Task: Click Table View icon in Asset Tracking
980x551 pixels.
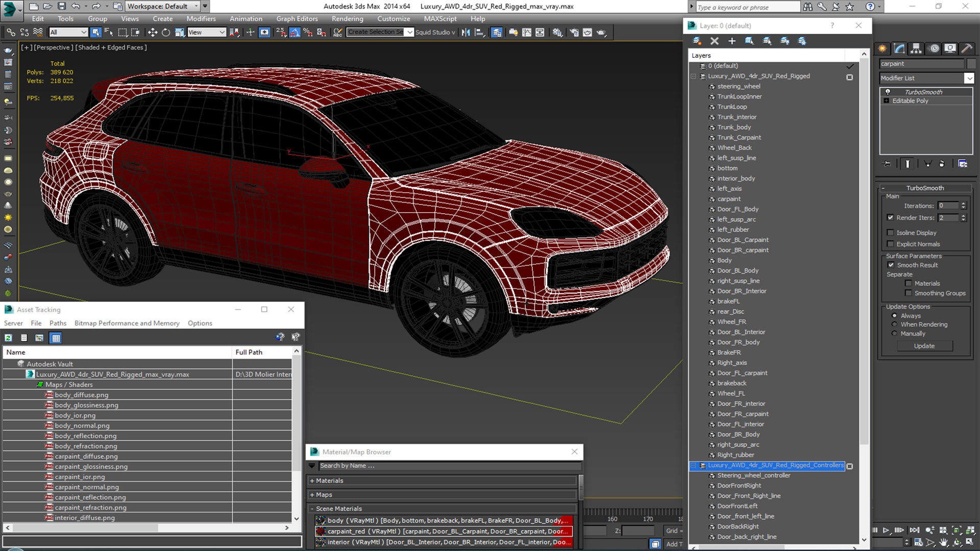Action: [56, 338]
